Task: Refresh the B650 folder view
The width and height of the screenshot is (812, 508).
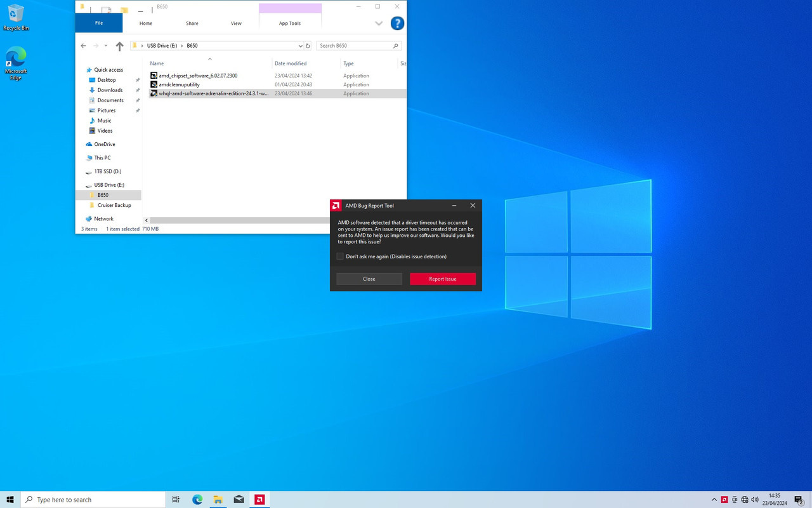Action: [308, 46]
